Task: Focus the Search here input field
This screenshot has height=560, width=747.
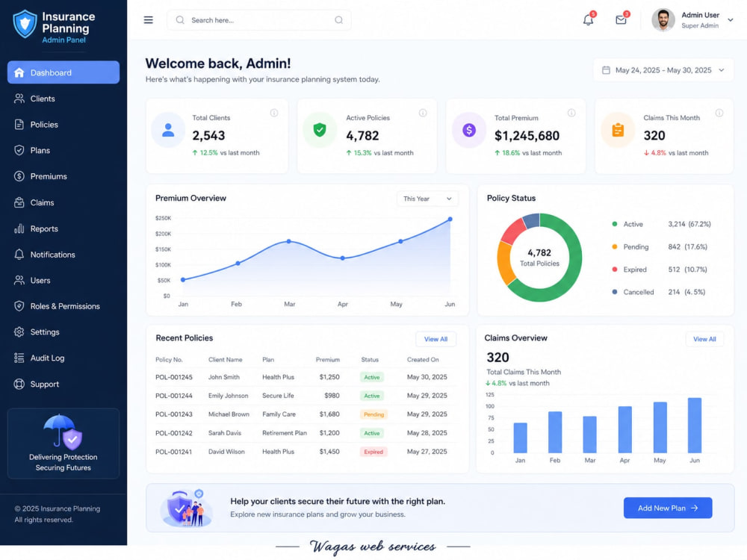Action: tap(258, 20)
